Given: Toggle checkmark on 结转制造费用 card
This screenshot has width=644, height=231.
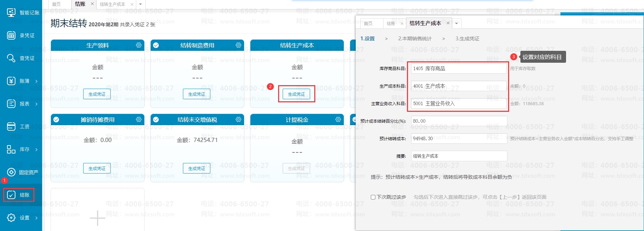Looking at the screenshot, I should click(x=156, y=45).
